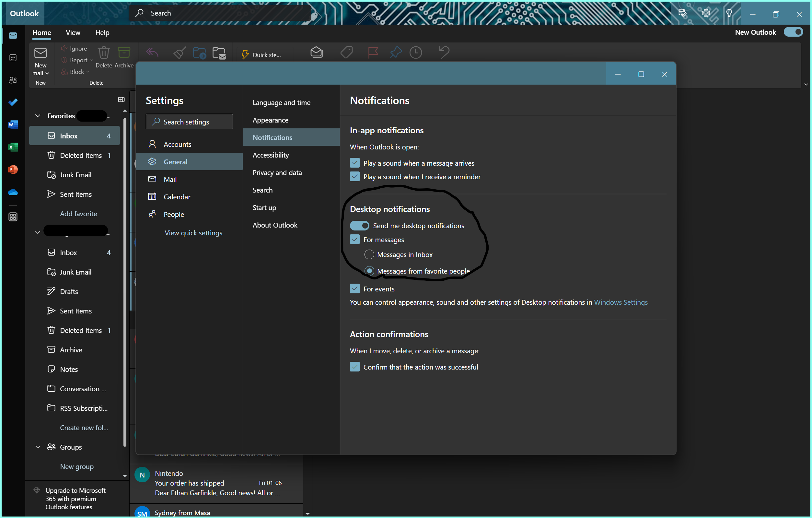
Task: Click the Calendar icon in left rail
Action: click(13, 58)
